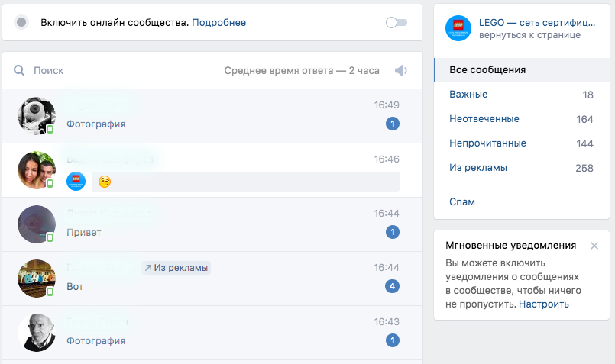Click the Неотвеченные count 164
Viewport: 615px width, 364px height.
[x=584, y=119]
